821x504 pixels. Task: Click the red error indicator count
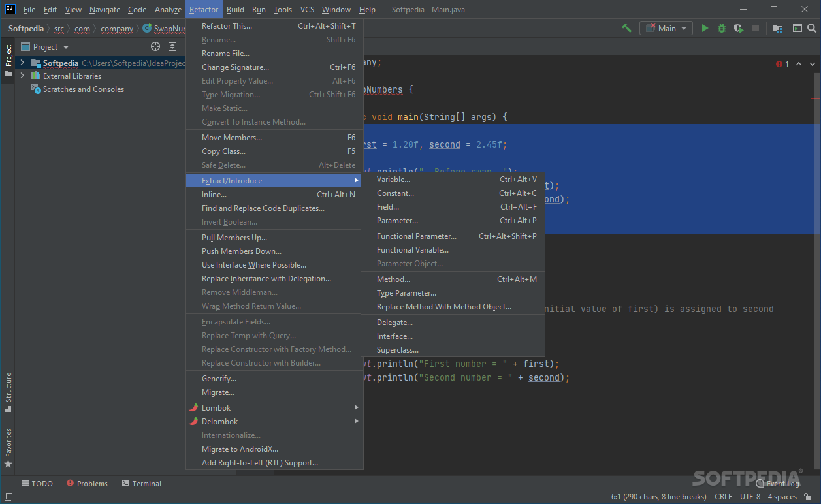[782, 64]
